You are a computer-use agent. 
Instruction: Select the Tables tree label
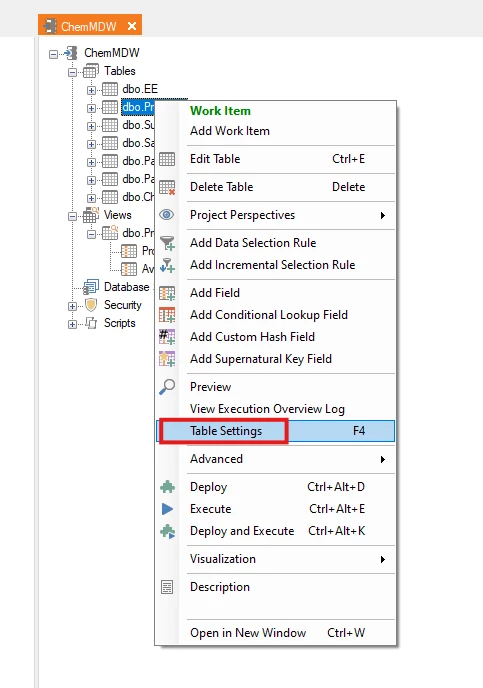tap(120, 71)
